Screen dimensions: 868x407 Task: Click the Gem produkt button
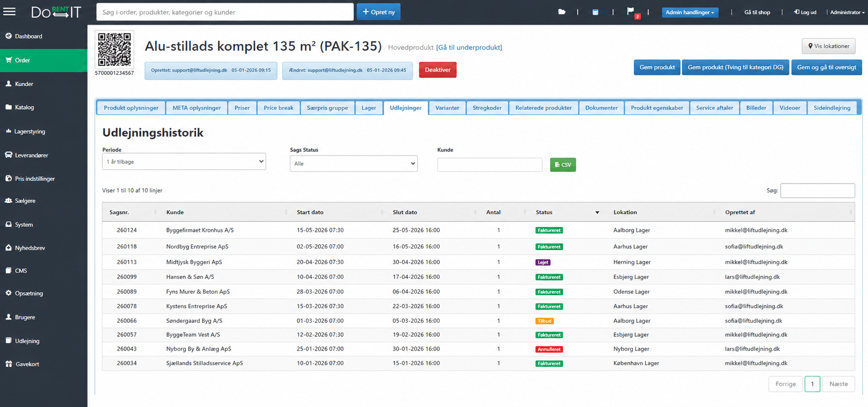pyautogui.click(x=657, y=67)
